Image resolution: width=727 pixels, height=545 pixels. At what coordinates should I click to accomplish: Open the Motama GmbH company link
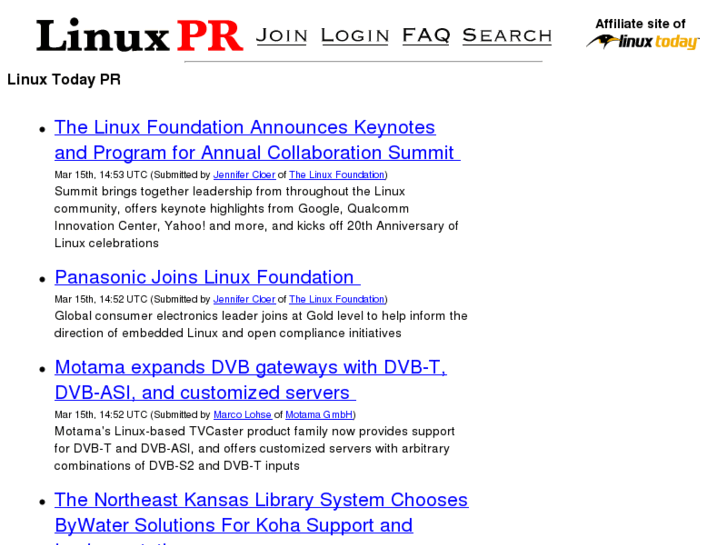tap(319, 415)
